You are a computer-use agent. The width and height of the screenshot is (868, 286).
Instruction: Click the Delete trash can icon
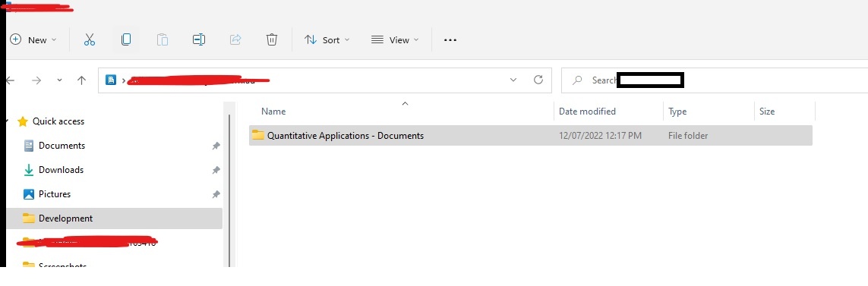[272, 40]
